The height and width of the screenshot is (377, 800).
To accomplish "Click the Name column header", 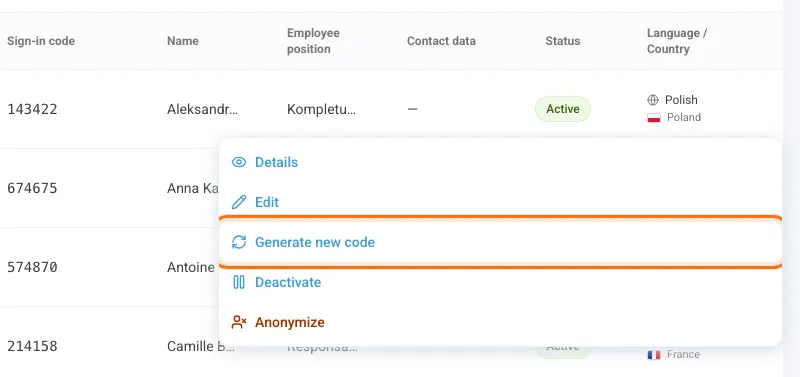I will coord(183,41).
